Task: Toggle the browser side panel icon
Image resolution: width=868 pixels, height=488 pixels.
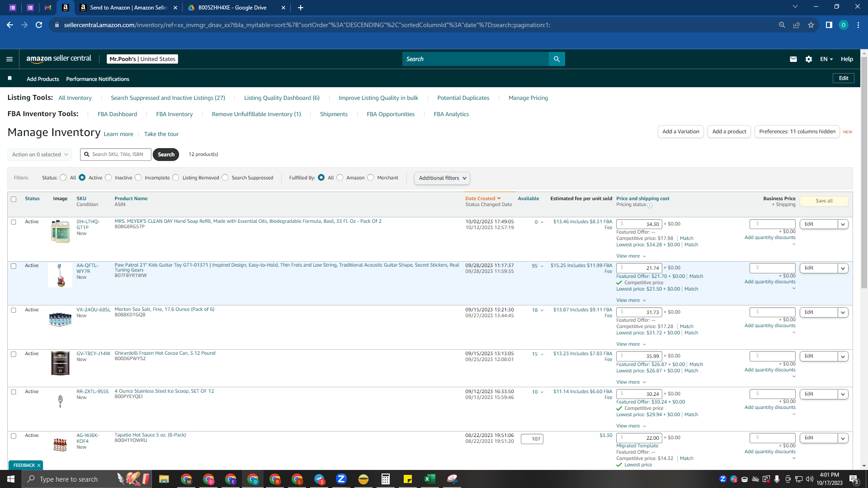Action: click(x=829, y=25)
